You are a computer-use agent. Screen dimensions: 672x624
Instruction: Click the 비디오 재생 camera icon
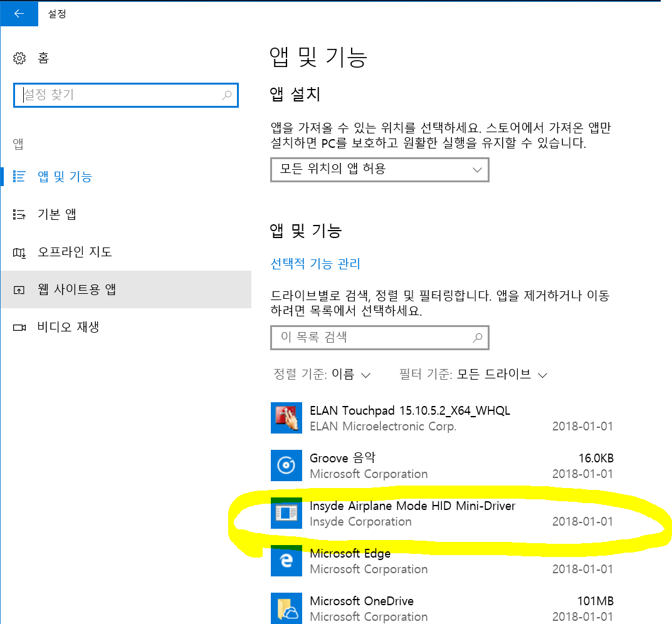point(19,328)
